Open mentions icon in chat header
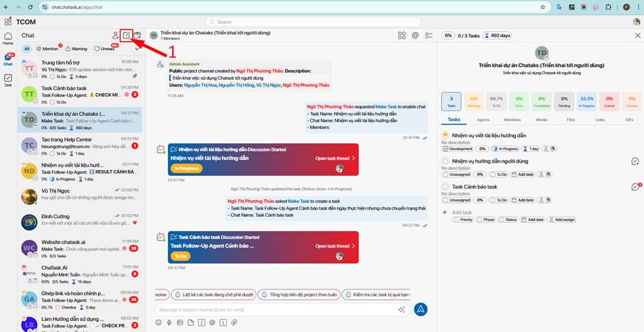This screenshot has width=644, height=332. coord(415,36)
